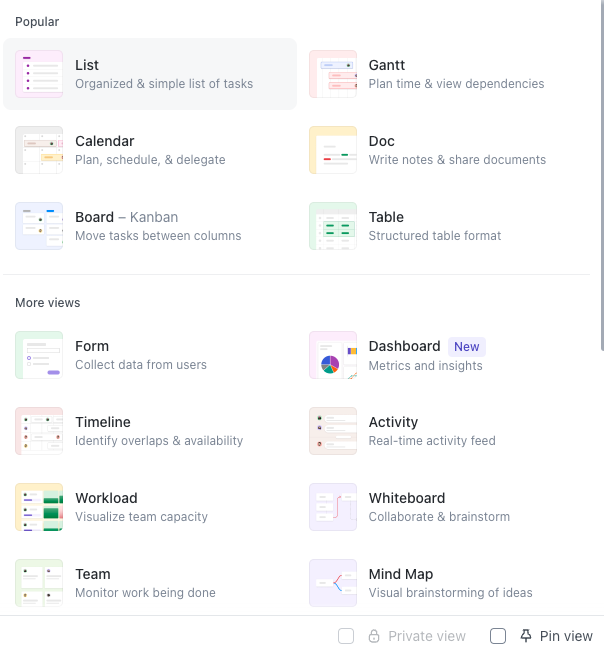Enable the Pin view checkbox
604x649 pixels.
click(x=498, y=636)
